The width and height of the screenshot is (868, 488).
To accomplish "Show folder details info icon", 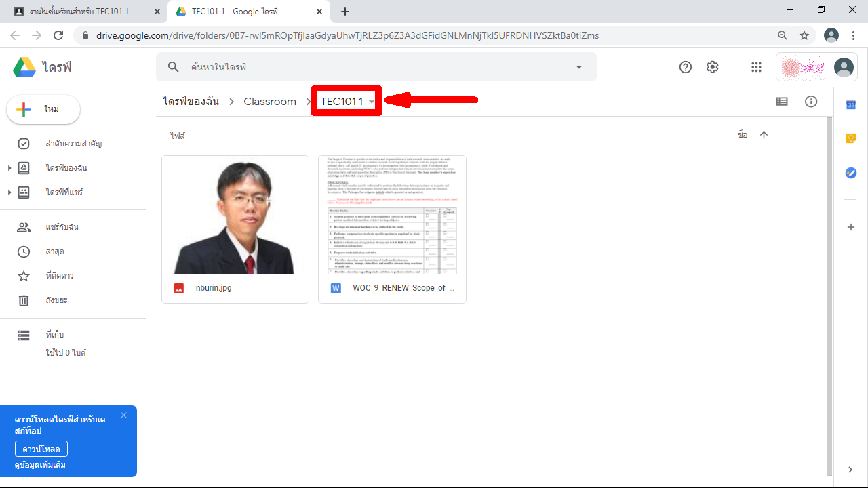I will pyautogui.click(x=811, y=102).
